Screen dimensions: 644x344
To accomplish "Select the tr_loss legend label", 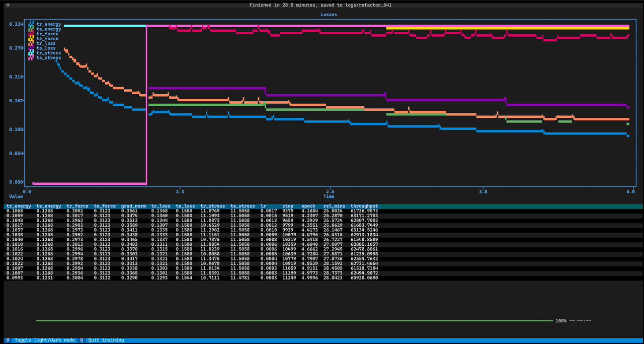I will click(46, 43).
